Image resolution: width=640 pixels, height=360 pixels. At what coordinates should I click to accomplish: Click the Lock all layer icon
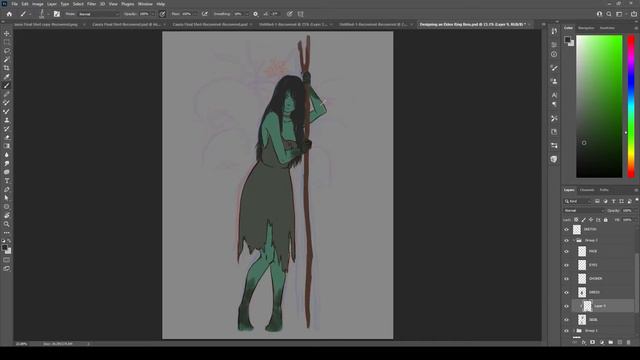point(606,220)
